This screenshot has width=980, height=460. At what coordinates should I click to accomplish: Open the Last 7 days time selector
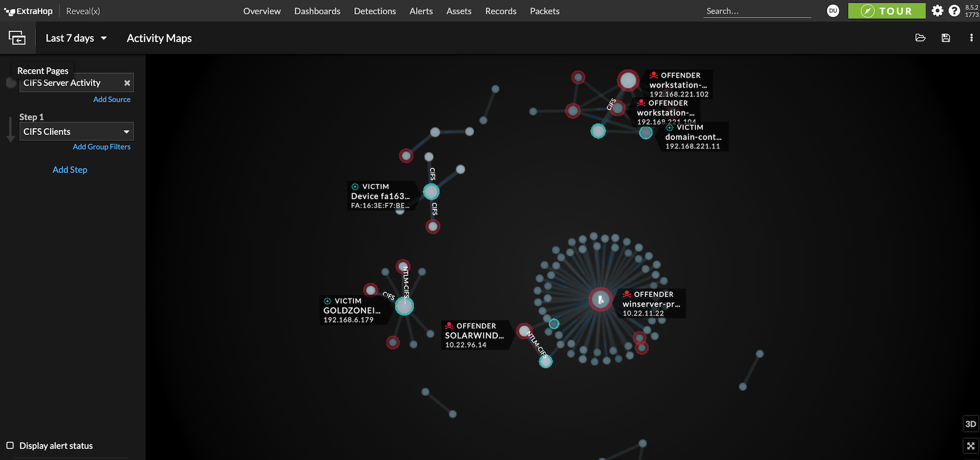(x=76, y=38)
